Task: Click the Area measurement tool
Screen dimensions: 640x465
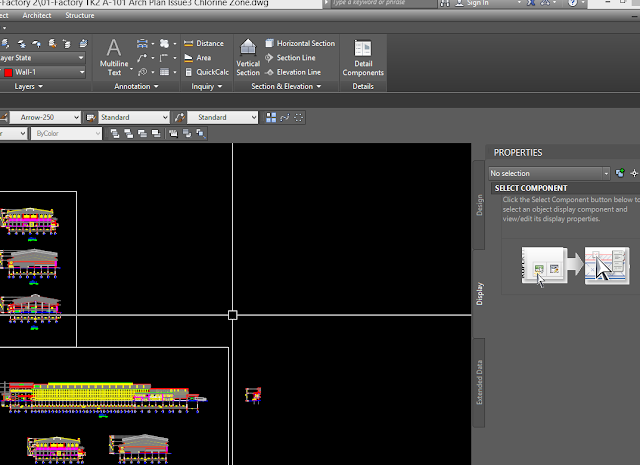Action: pyautogui.click(x=204, y=58)
